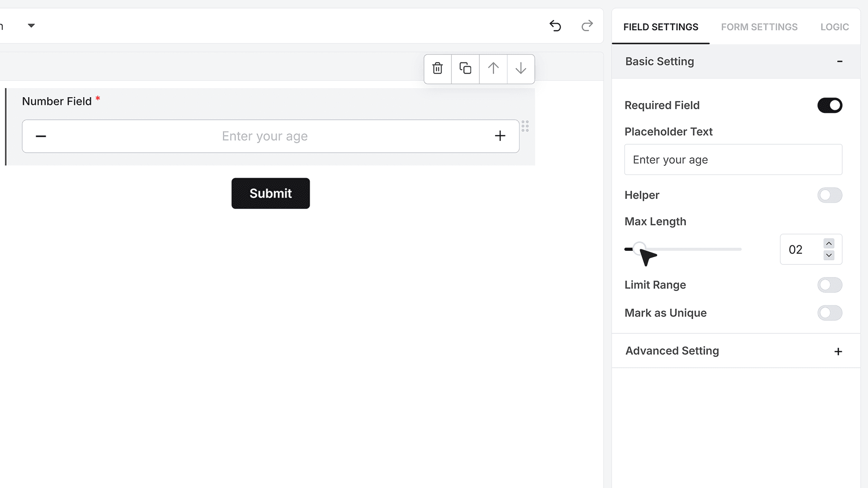Duplicate the field using copy icon
868x488 pixels.
pyautogui.click(x=465, y=69)
